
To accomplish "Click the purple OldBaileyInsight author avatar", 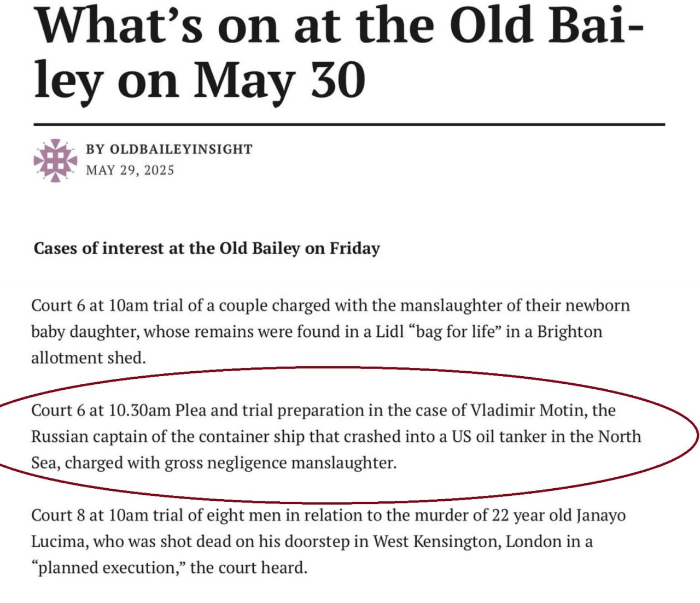I will click(55, 160).
